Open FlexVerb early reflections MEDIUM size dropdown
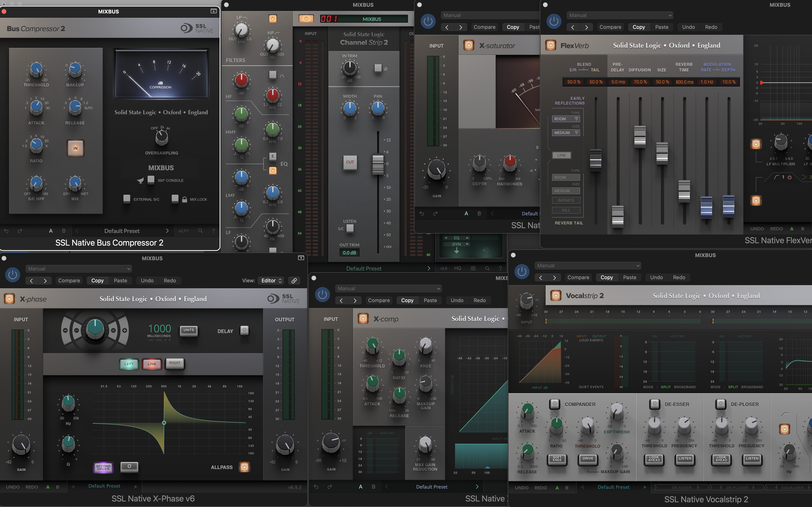The image size is (812, 507). (x=566, y=133)
